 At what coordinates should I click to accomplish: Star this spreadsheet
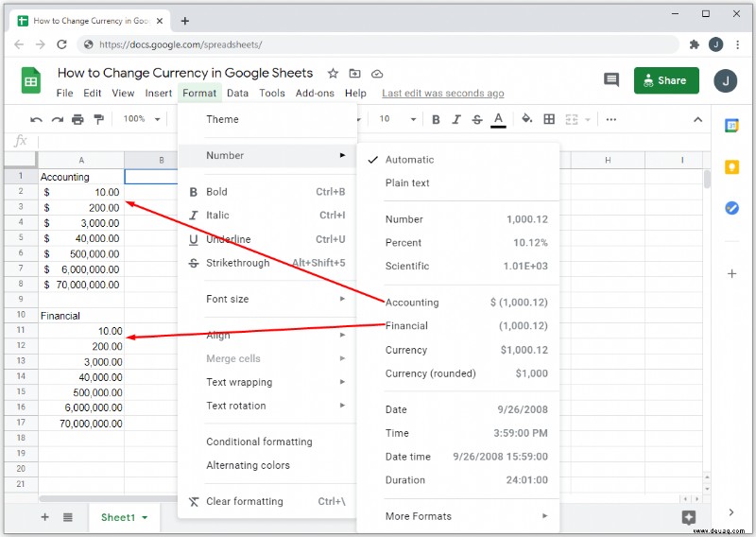tap(333, 74)
